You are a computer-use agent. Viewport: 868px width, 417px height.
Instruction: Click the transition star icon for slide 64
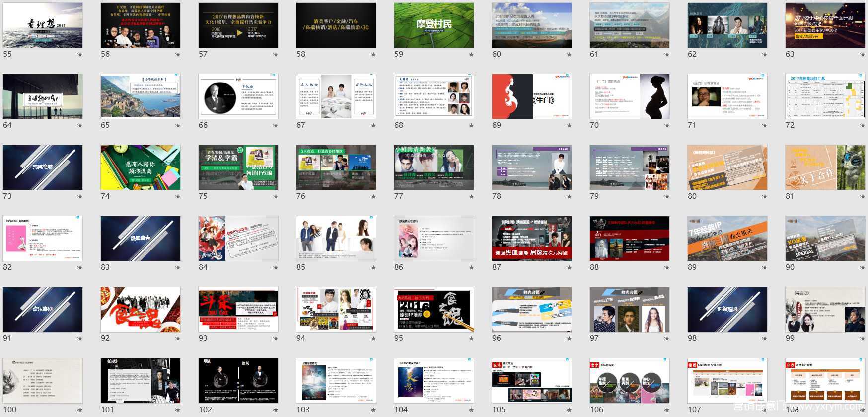80,126
